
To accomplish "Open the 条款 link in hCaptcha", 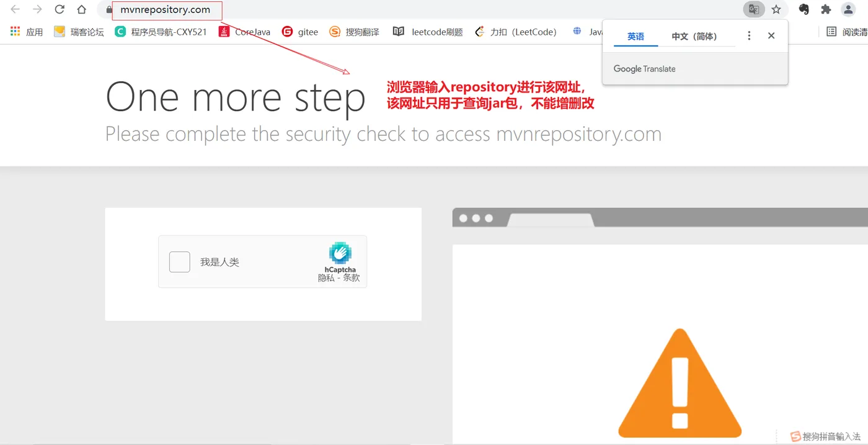I will tap(352, 278).
